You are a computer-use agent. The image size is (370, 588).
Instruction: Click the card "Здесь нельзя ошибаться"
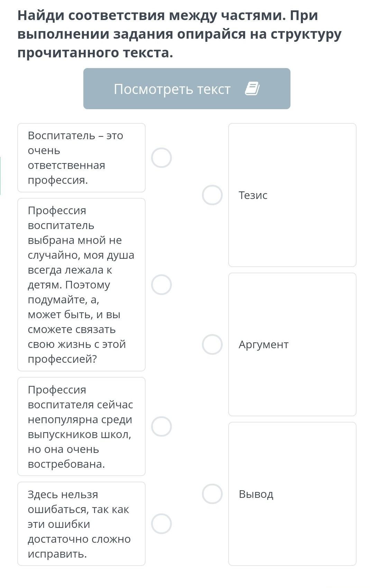[x=81, y=524]
